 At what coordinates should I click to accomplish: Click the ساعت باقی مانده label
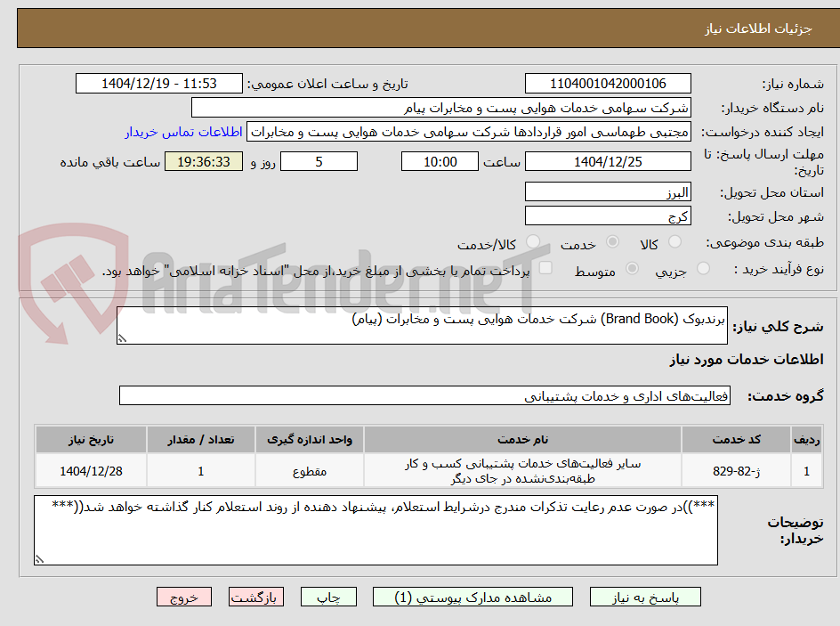point(110,162)
